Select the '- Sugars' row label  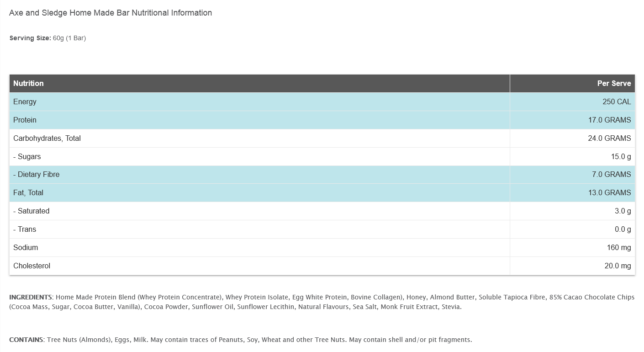point(27,156)
